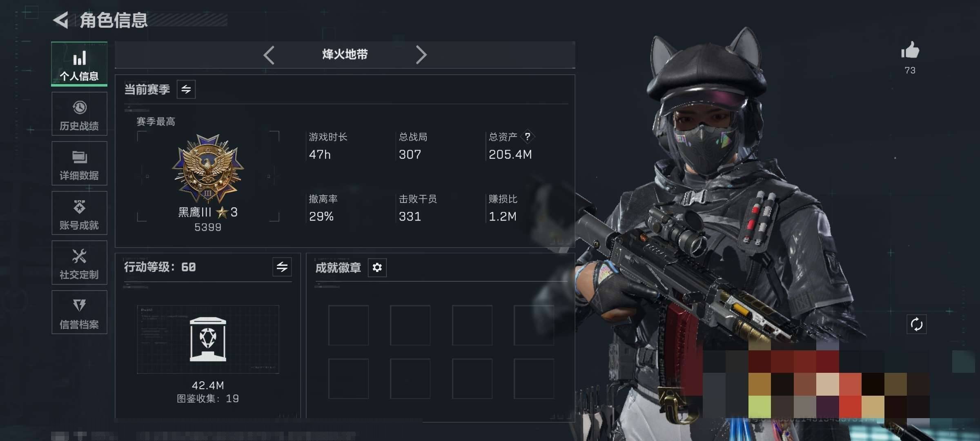Viewport: 980px width, 441px height.
Task: Like this profile with the thumbs-up icon
Action: (910, 51)
